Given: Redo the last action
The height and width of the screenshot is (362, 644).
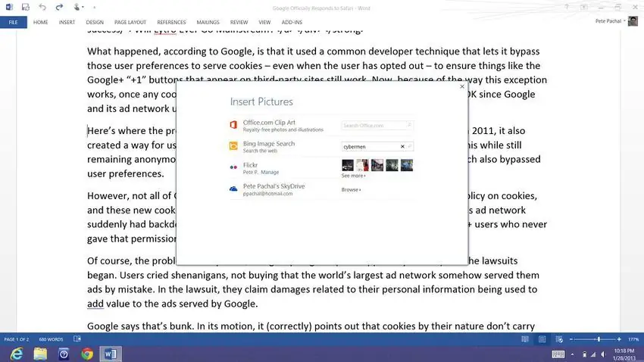Looking at the screenshot, I should pos(59,7).
